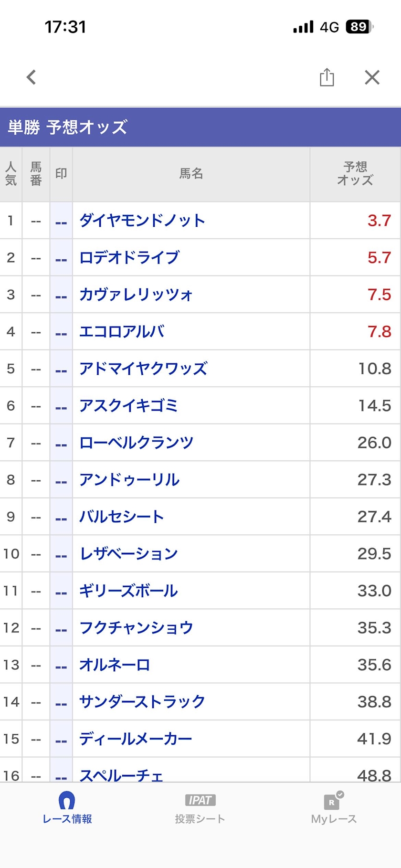Image resolution: width=401 pixels, height=868 pixels.
Task: Open horse ロデオドライブ
Action: pyautogui.click(x=129, y=257)
